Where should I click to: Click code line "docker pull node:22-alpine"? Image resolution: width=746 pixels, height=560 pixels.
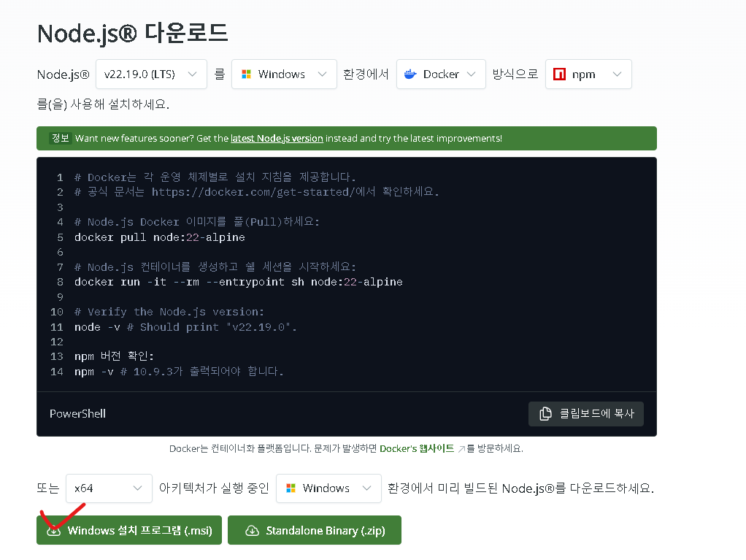click(160, 237)
